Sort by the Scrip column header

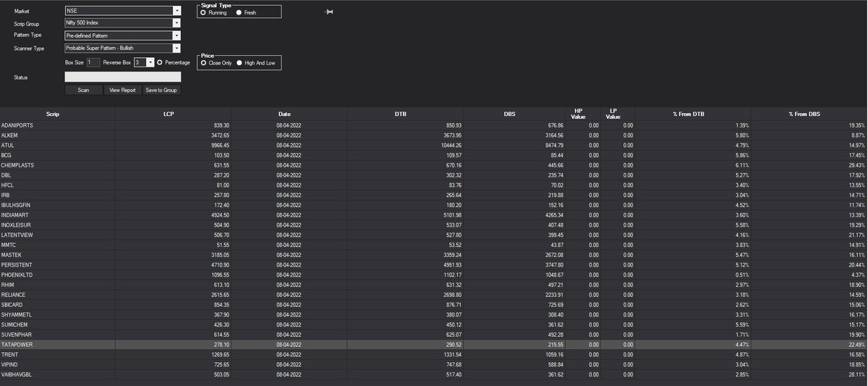(57, 114)
